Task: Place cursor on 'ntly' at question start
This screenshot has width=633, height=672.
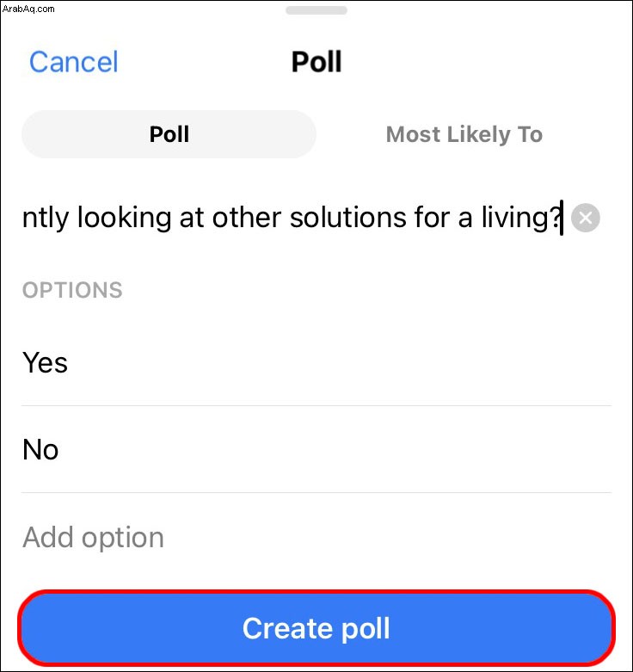Action: point(46,218)
